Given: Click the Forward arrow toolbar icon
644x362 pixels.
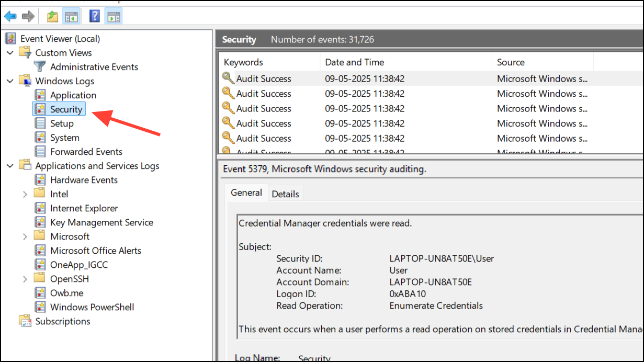Looking at the screenshot, I should pos(28,17).
